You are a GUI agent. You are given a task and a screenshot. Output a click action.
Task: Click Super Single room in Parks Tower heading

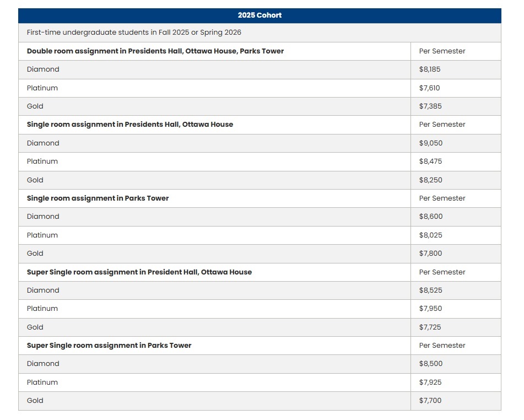coord(109,346)
